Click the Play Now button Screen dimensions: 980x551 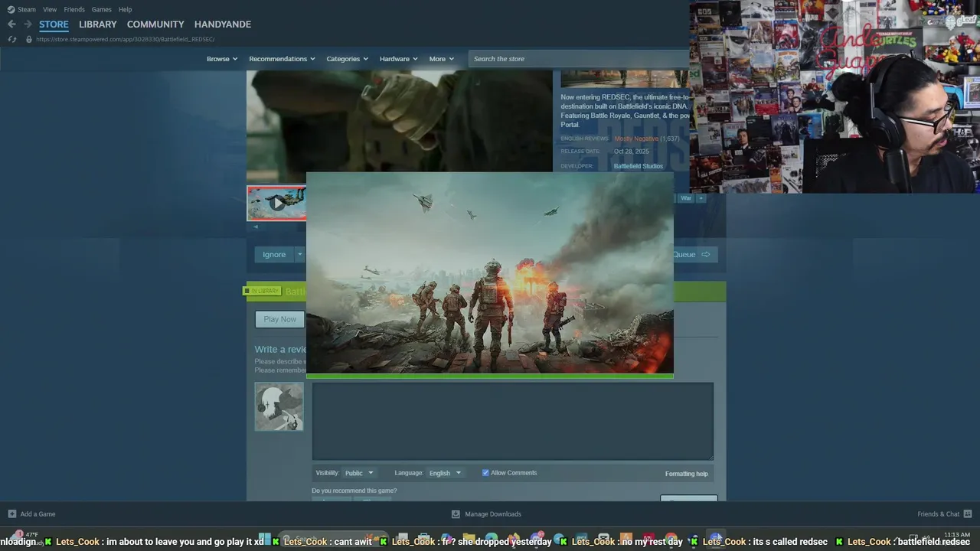click(279, 319)
